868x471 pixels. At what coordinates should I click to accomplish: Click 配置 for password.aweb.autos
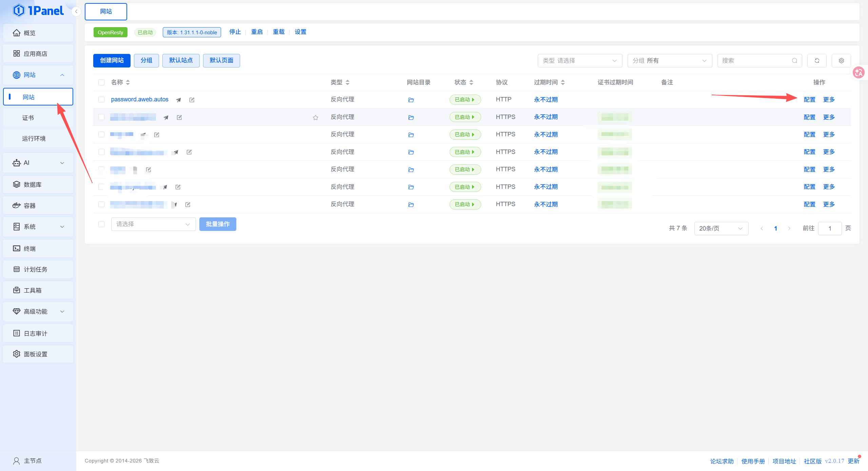coord(809,100)
